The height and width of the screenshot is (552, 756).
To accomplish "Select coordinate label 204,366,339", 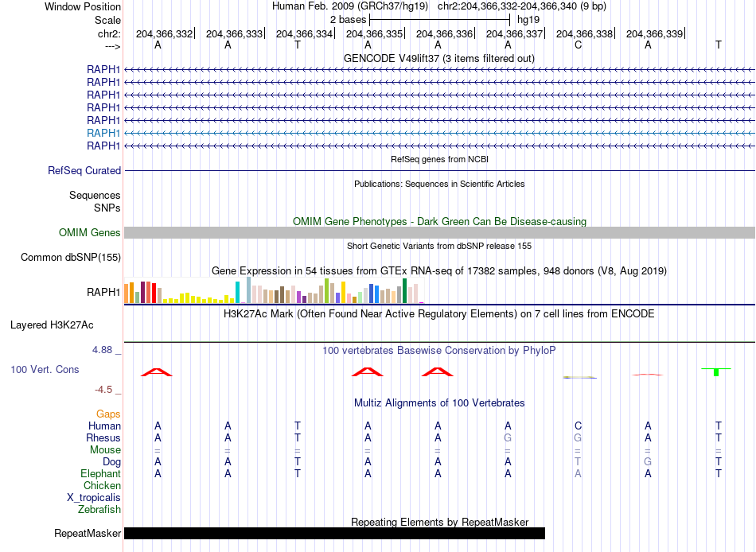I will [654, 33].
